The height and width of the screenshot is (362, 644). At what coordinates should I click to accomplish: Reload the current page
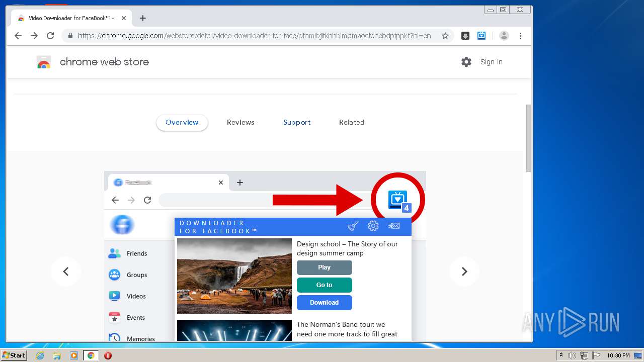point(50,36)
